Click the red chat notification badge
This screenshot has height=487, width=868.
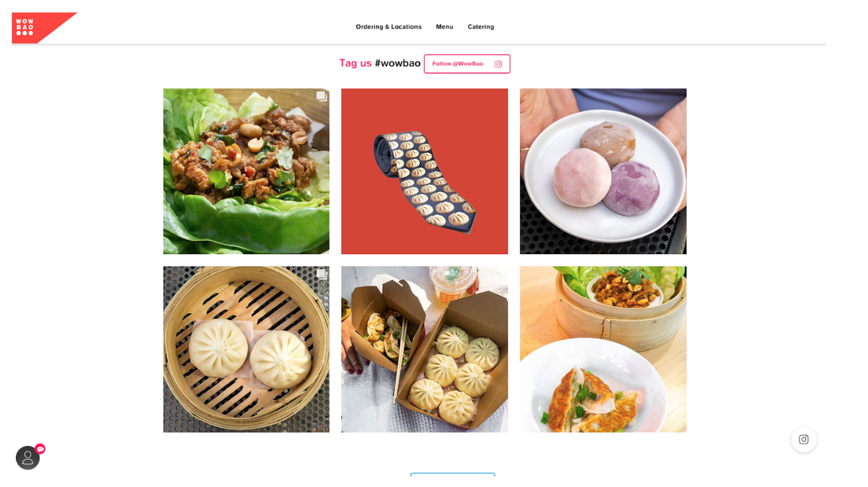pos(40,449)
